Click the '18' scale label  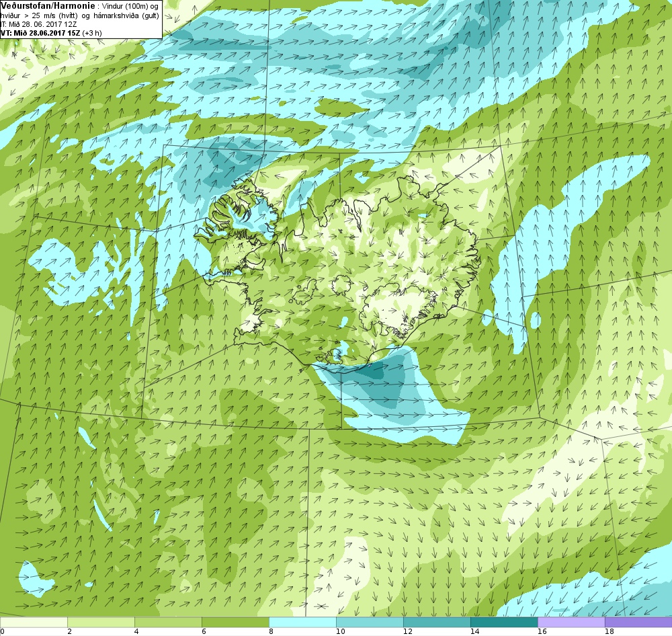[x=610, y=631]
